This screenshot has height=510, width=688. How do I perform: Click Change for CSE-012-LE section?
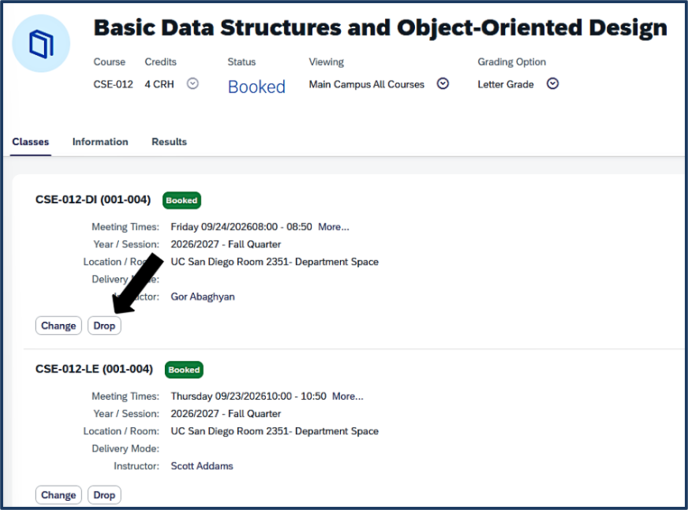click(x=58, y=495)
